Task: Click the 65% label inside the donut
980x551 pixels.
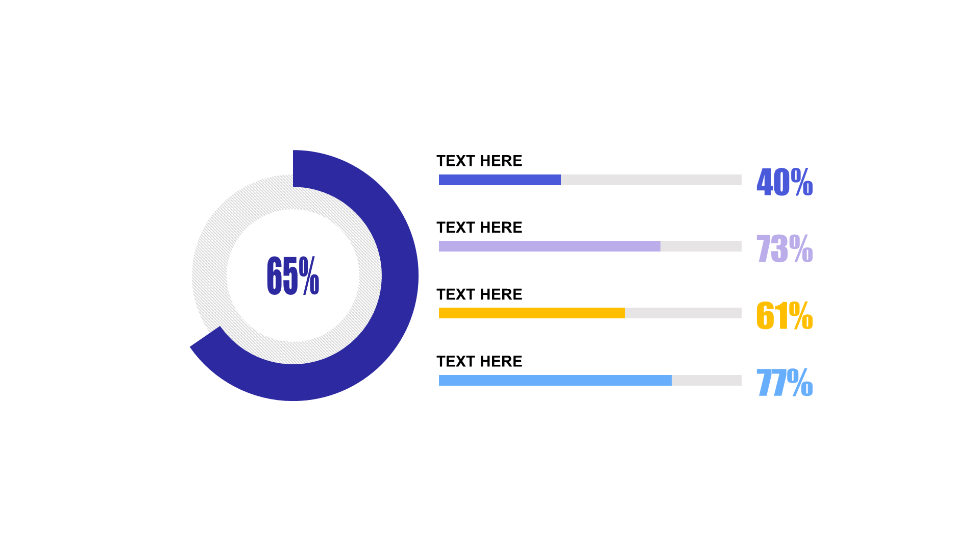Action: (292, 276)
